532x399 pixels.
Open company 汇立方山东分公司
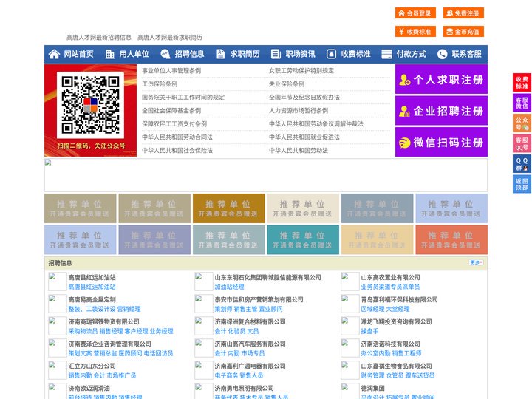92,366
